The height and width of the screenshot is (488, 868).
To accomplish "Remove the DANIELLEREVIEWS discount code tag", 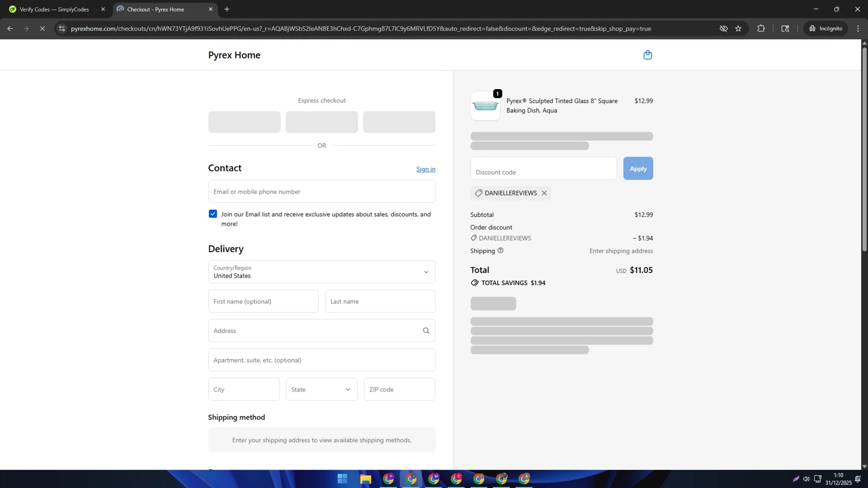I will click(544, 193).
